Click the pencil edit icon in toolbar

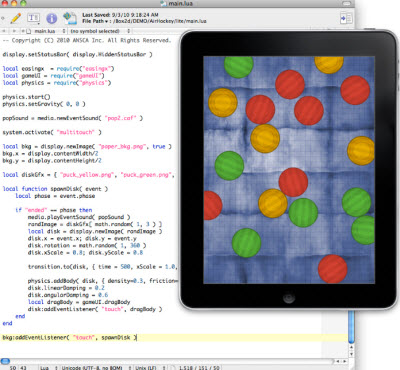(x=16, y=18)
